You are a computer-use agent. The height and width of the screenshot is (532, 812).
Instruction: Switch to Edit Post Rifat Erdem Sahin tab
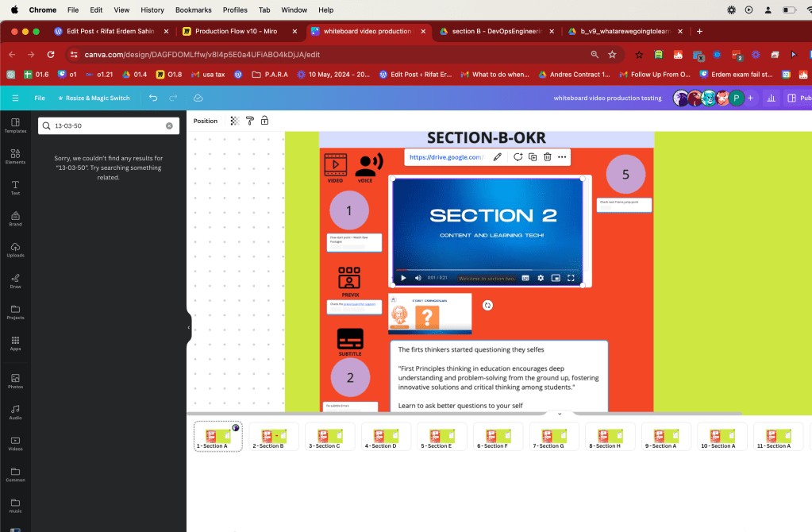(x=111, y=31)
